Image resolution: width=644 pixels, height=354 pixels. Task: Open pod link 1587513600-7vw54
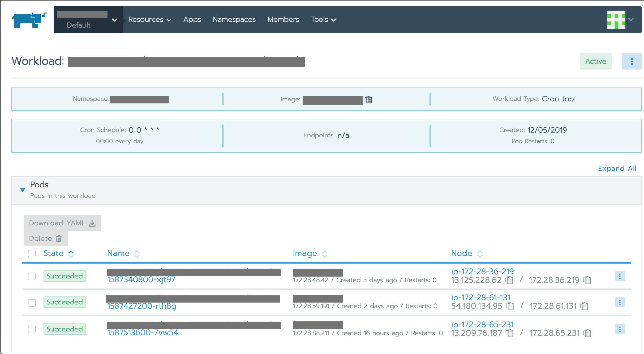pyautogui.click(x=143, y=333)
